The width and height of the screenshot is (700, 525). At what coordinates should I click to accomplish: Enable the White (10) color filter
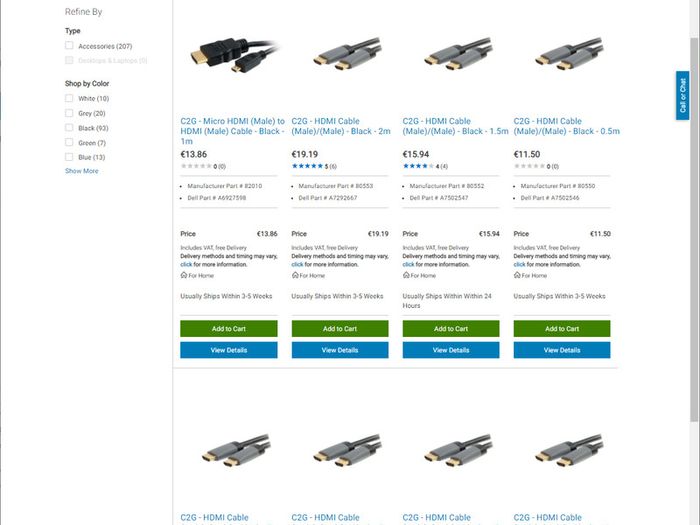point(69,98)
